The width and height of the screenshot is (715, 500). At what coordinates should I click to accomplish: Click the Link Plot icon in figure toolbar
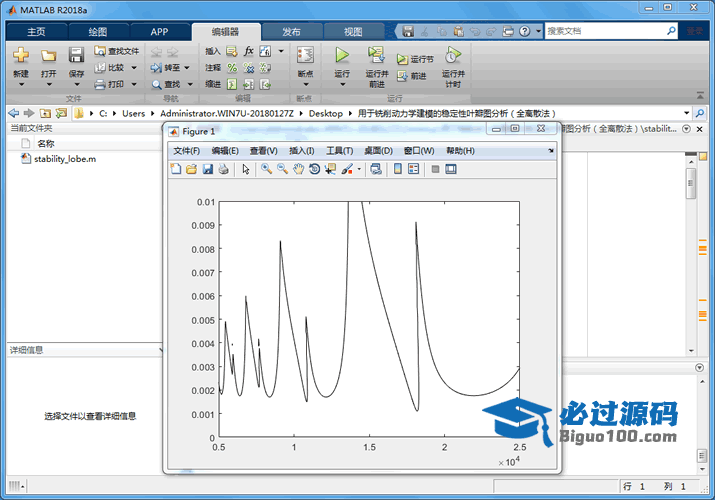(376, 169)
